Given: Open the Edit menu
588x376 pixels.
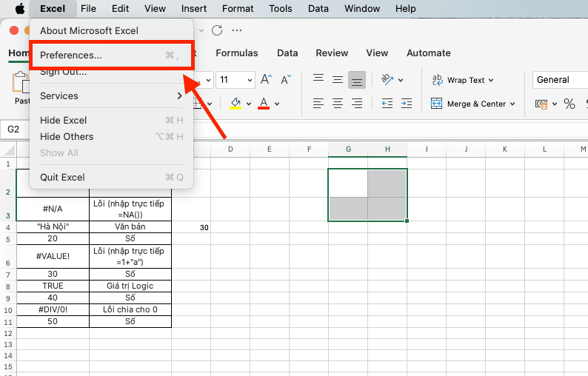Looking at the screenshot, I should click(x=121, y=8).
